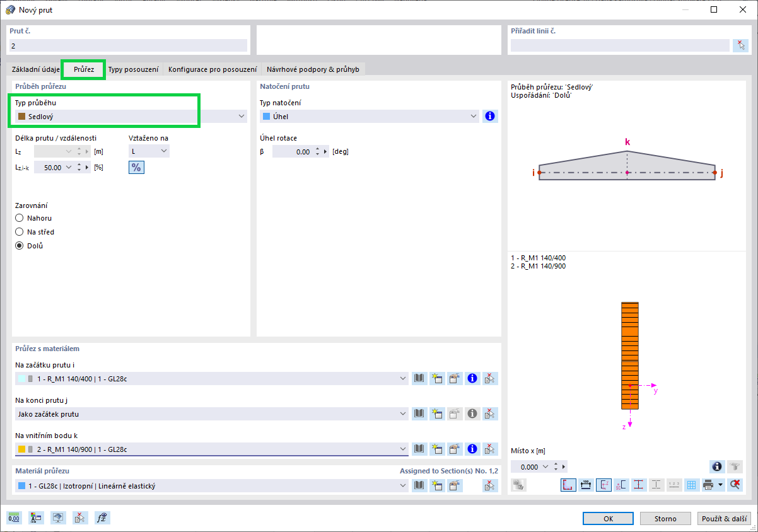Open Vztaženo na dropdown showing L
The image size is (758, 532).
pyautogui.click(x=149, y=151)
